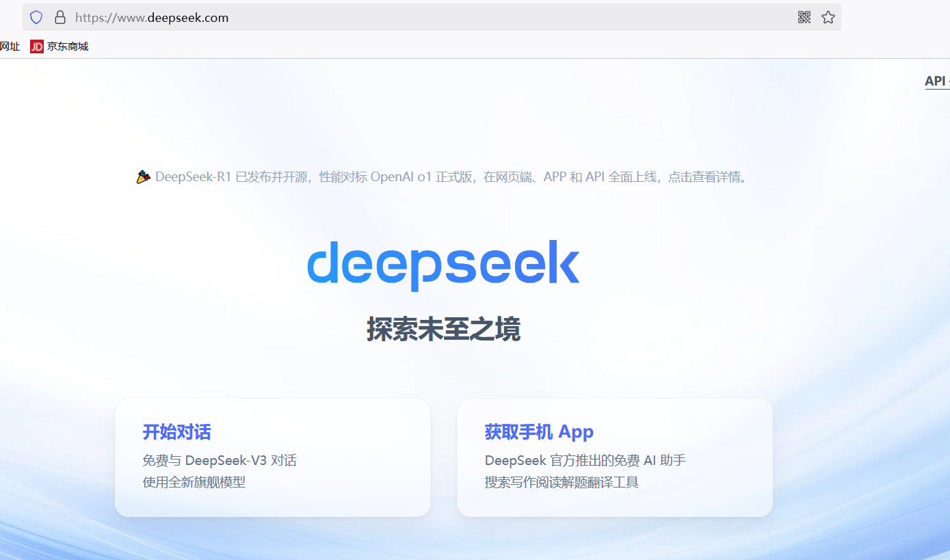Click the text 搜索写作阅读解题翻译工具

click(x=562, y=482)
